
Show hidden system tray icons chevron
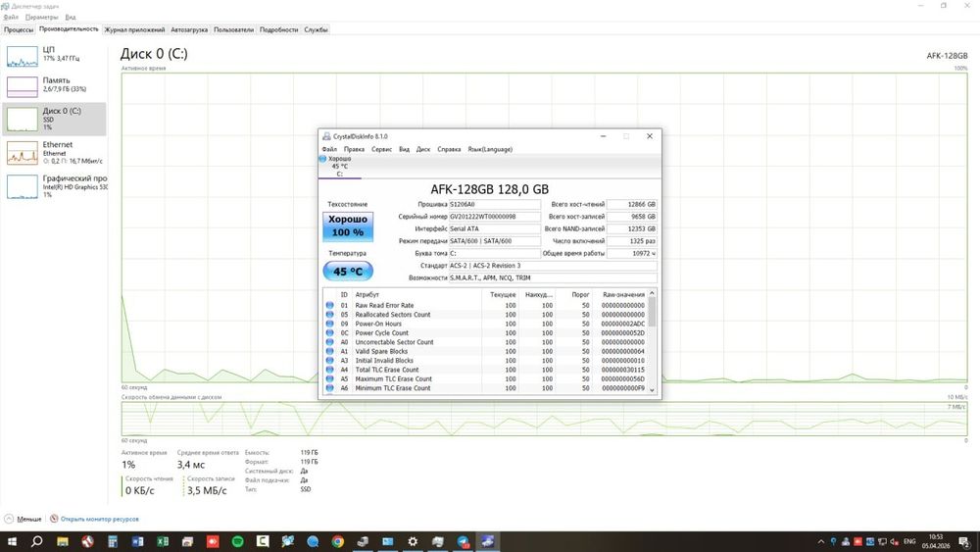point(820,541)
